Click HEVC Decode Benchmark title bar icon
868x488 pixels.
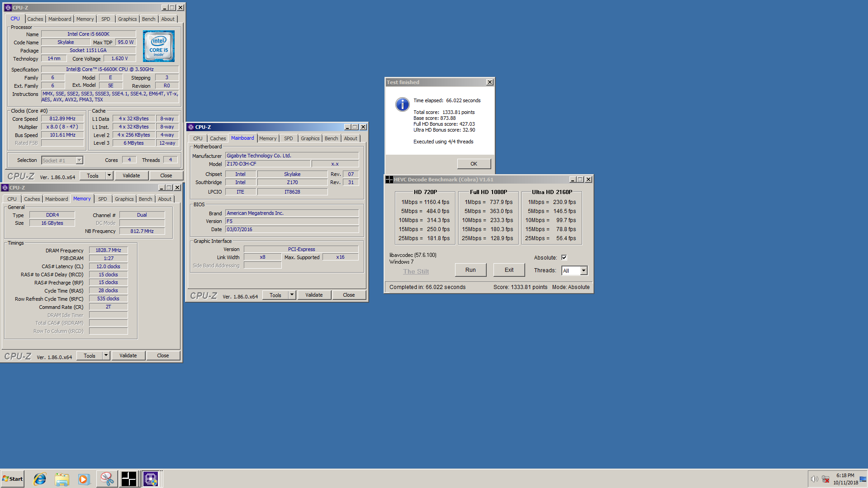[389, 180]
